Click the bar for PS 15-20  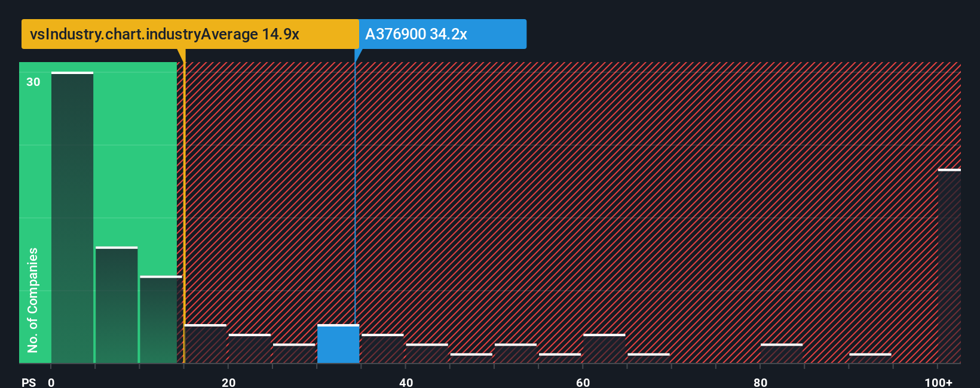pos(206,344)
